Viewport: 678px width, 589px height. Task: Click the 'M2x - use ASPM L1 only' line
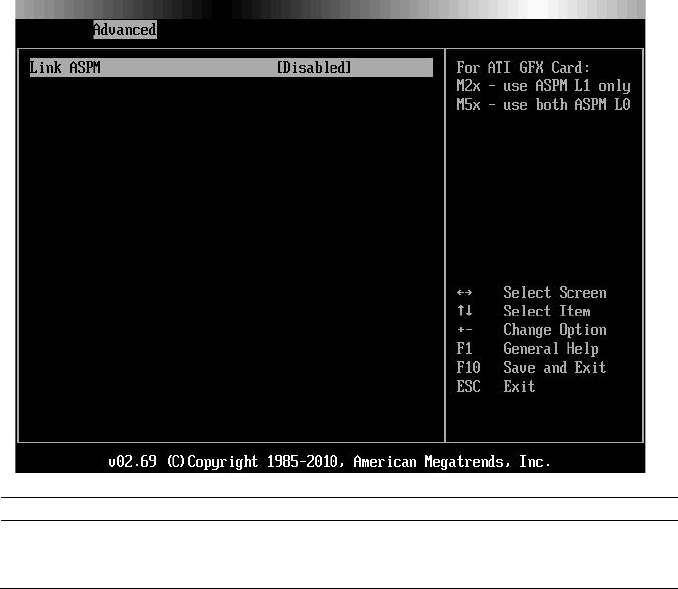[x=543, y=86]
